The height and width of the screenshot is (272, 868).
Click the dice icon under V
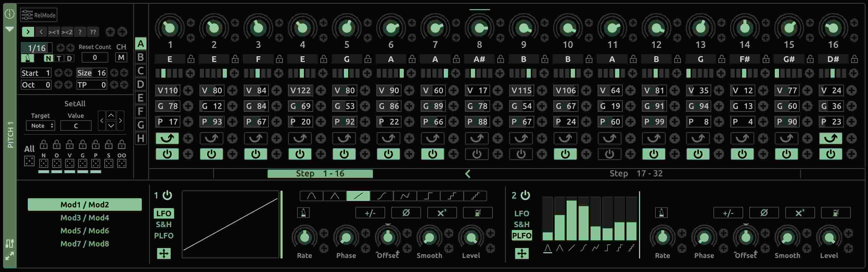pos(70,164)
